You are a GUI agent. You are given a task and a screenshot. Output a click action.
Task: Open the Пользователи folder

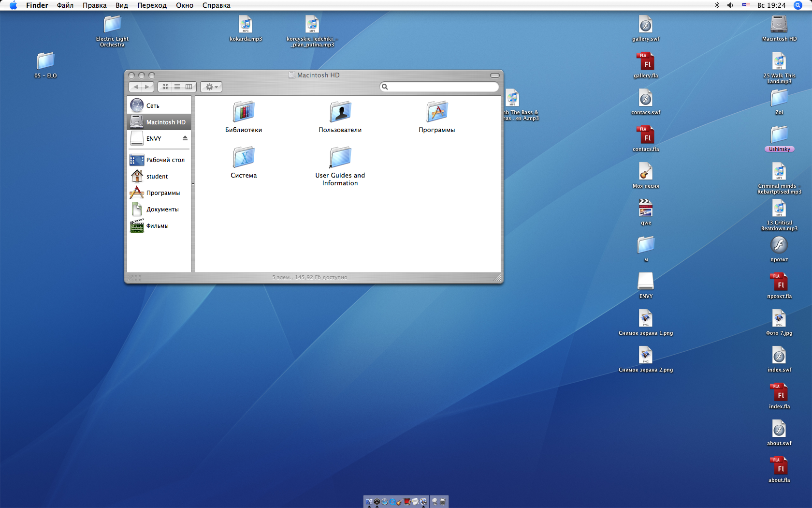point(340,117)
